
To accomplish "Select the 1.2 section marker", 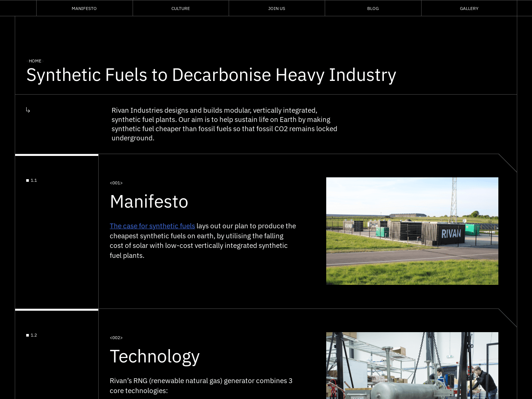I will (x=31, y=335).
